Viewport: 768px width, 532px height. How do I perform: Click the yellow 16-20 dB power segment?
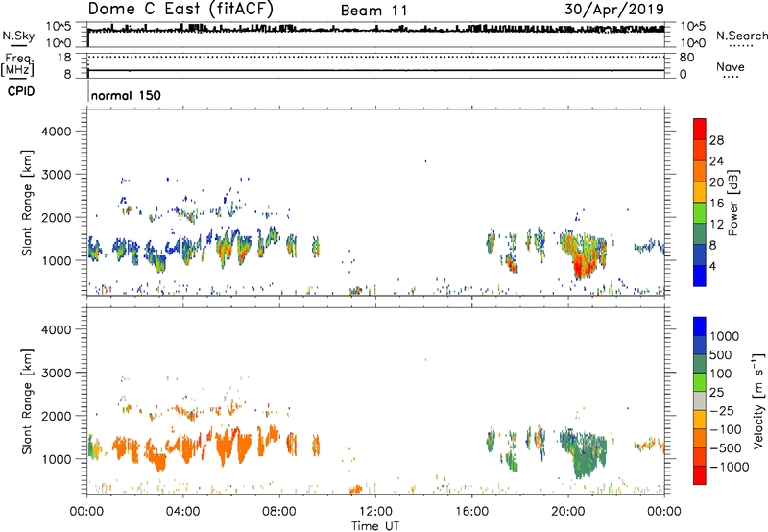(x=700, y=191)
